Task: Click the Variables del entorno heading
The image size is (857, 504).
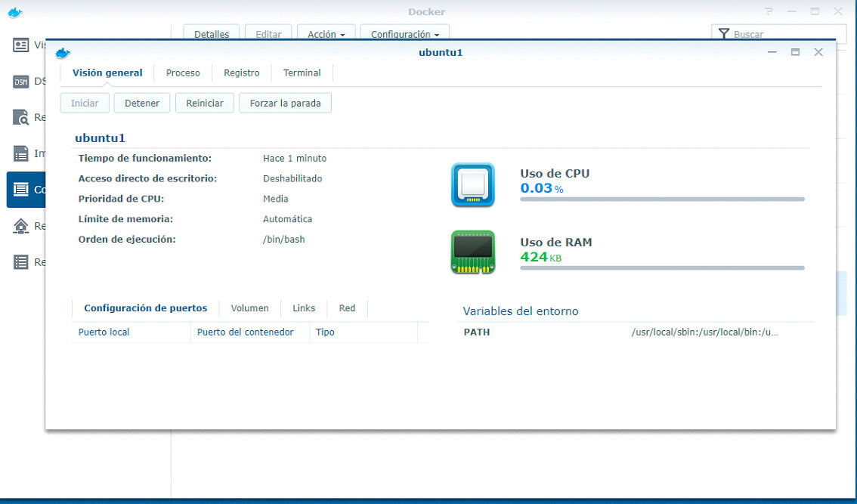Action: [520, 311]
